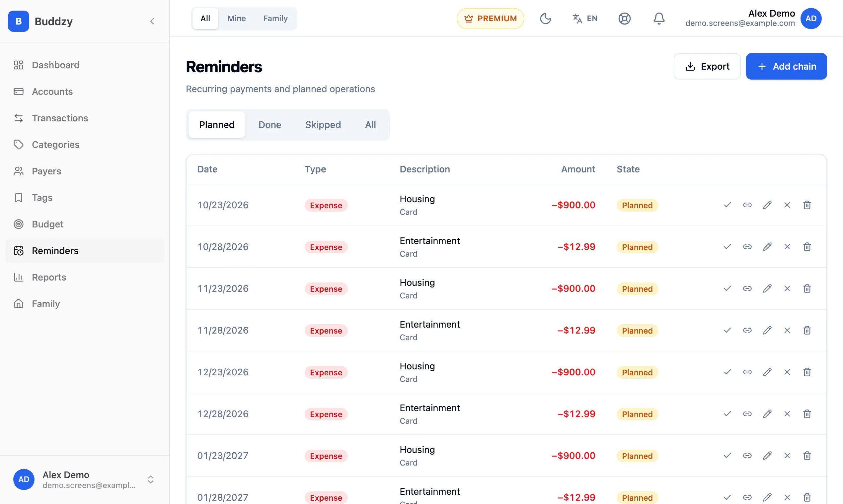
Task: Open the notifications bell
Action: tap(659, 18)
